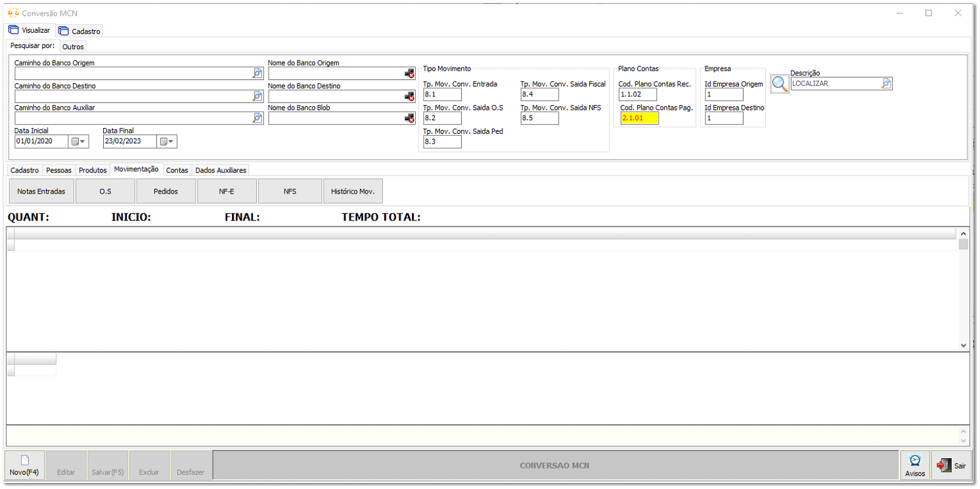The image size is (980, 489).
Task: Click database icon in Nome do Banco Origem
Action: [409, 74]
